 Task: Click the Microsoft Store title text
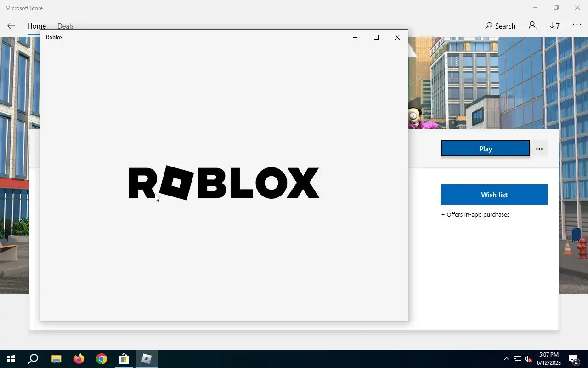(x=24, y=8)
